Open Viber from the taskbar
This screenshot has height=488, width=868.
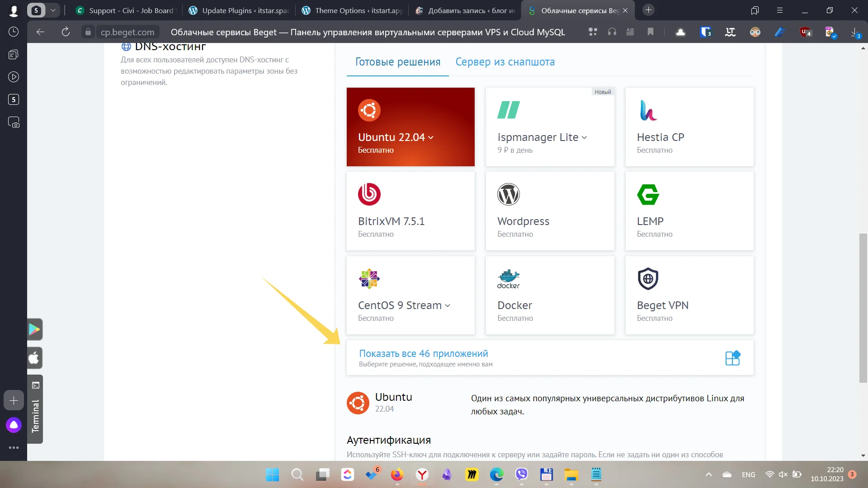click(x=521, y=474)
